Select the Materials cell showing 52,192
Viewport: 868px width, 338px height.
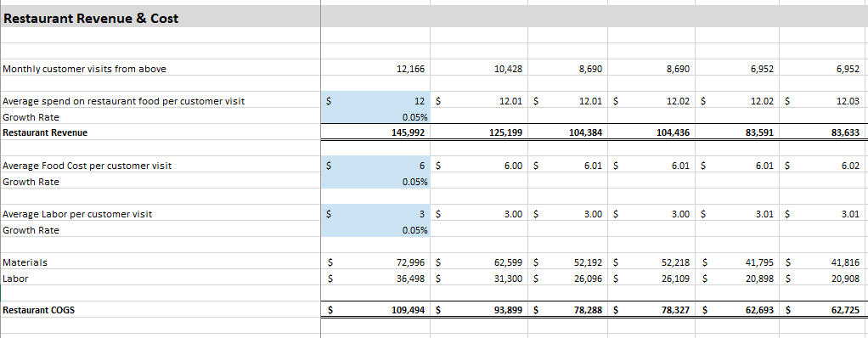pyautogui.click(x=567, y=262)
